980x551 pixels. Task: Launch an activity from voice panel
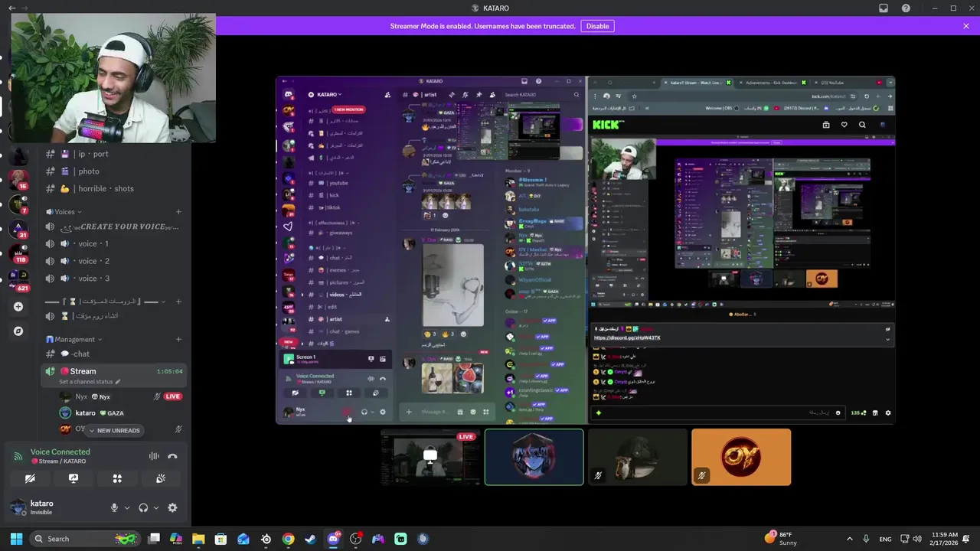click(117, 478)
